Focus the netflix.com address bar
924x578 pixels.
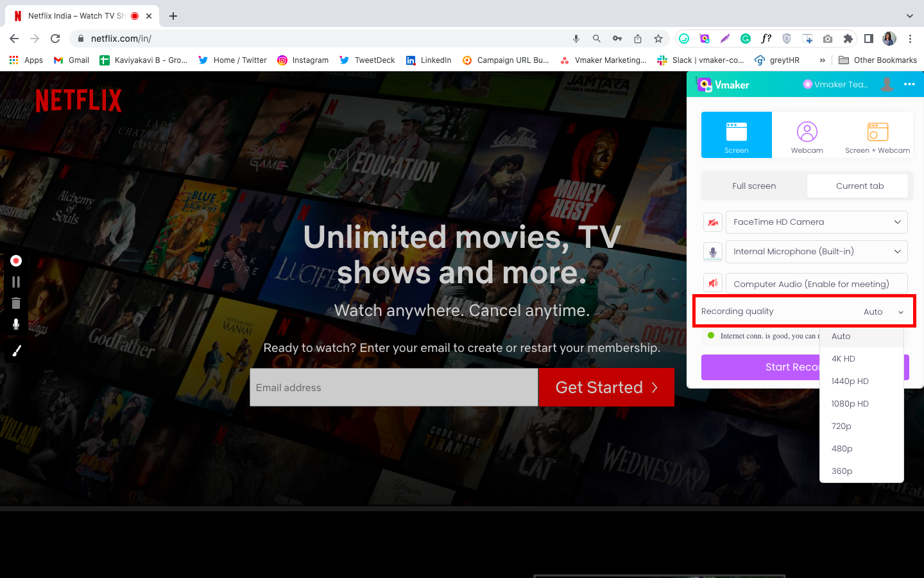[x=321, y=39]
